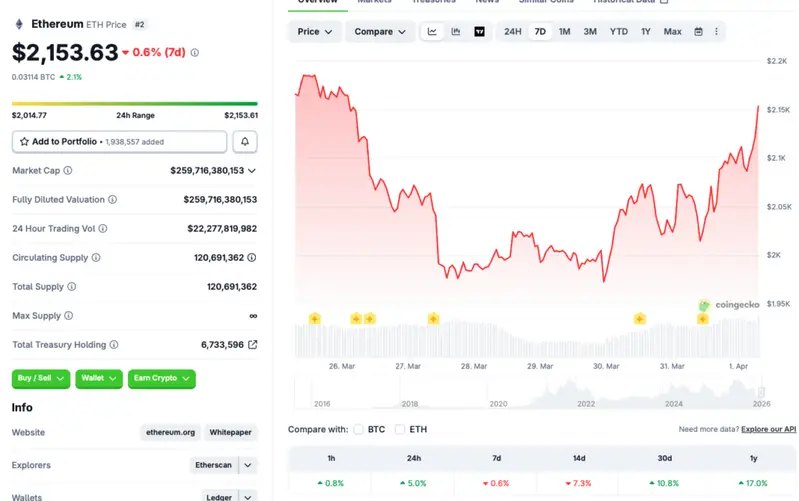
Task: Click the 0.03114 BTC price text
Action: 33,77
